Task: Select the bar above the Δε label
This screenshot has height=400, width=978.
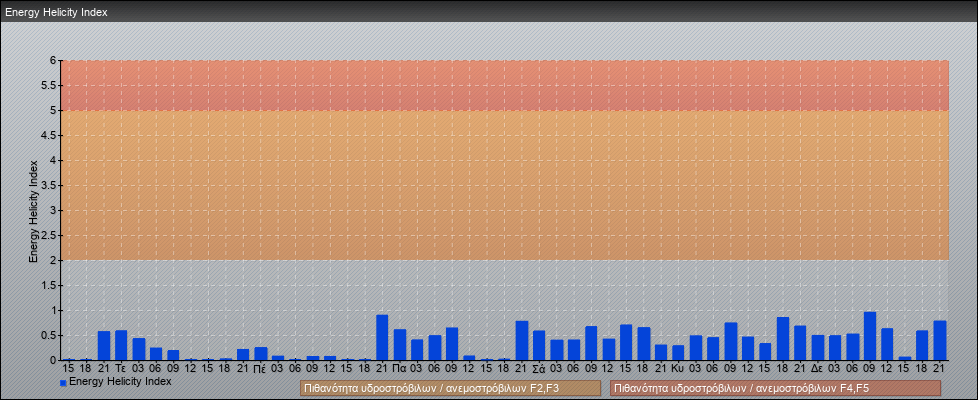Action: point(818,348)
